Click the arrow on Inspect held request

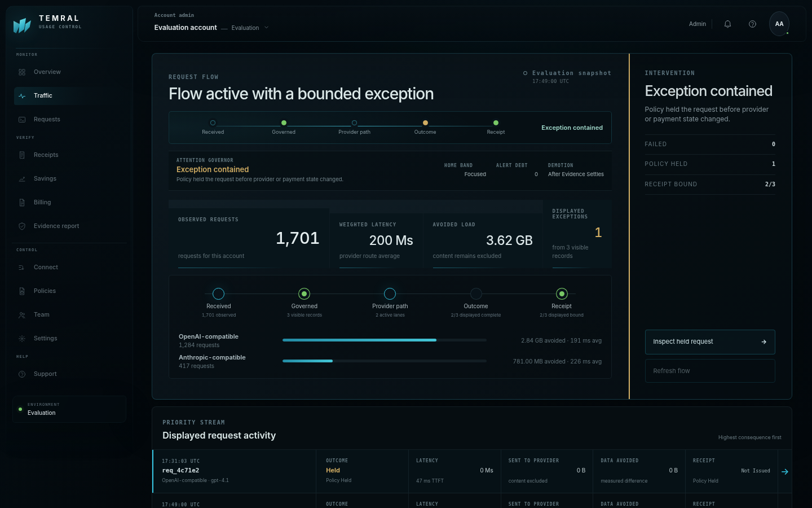[764, 342]
